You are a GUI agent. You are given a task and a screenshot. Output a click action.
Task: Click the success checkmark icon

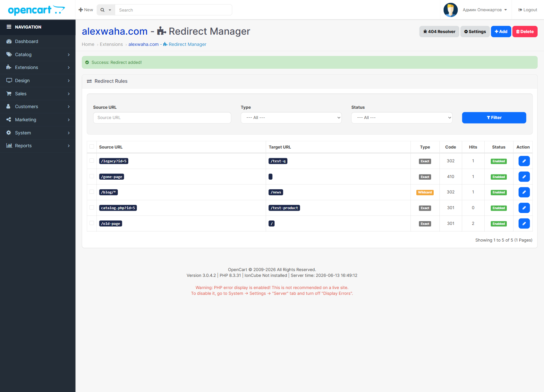87,63
